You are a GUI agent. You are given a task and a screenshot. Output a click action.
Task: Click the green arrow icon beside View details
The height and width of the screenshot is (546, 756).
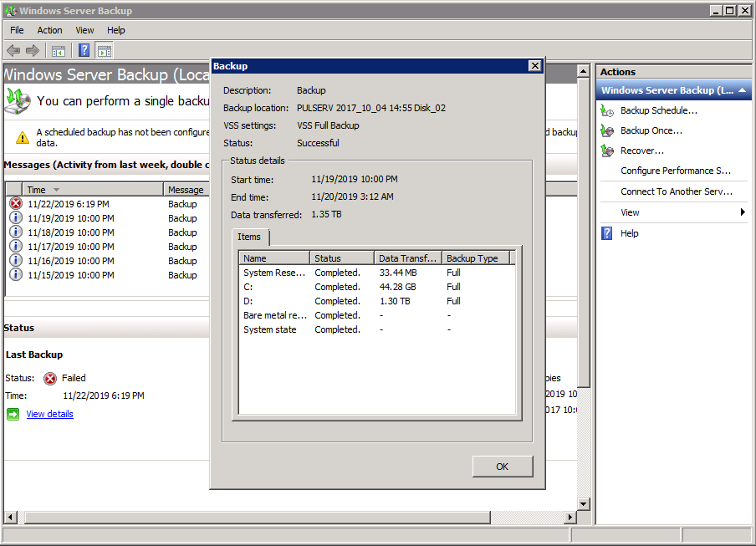[x=13, y=414]
